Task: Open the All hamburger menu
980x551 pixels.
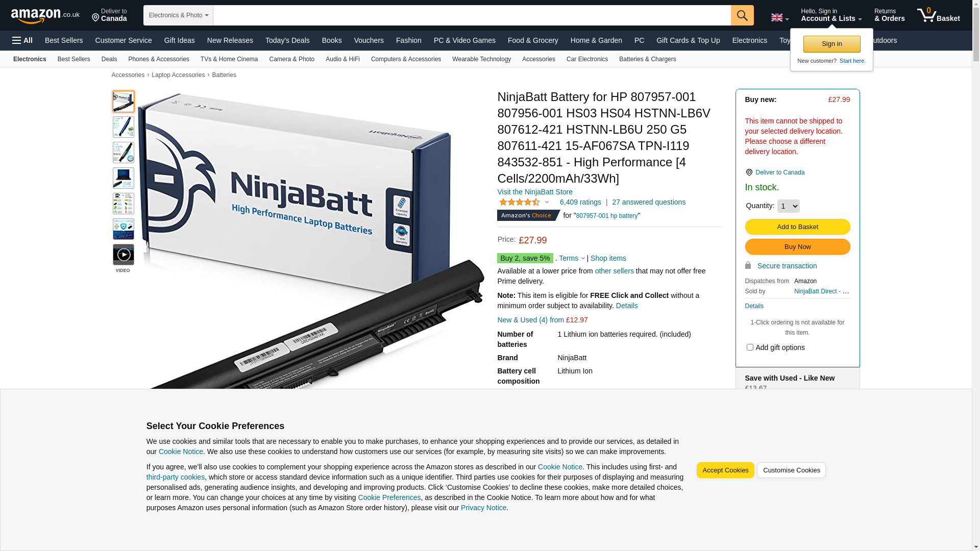Action: click(x=22, y=40)
